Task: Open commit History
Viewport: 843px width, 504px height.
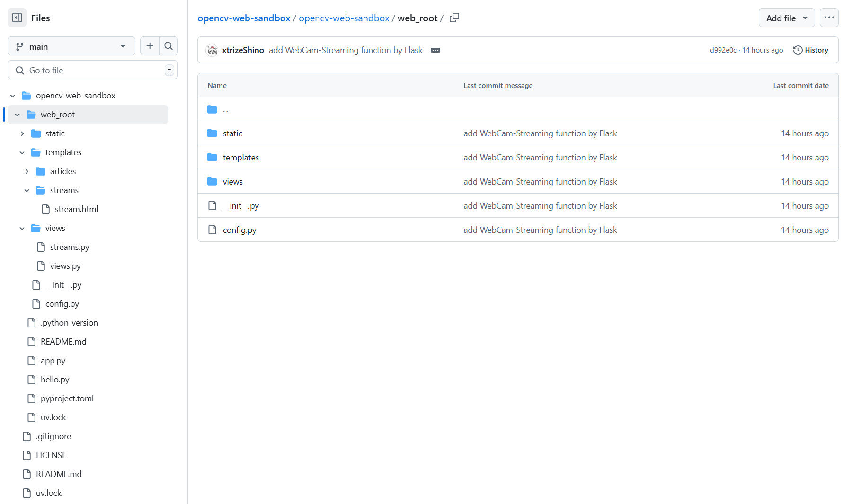Action: tap(811, 50)
